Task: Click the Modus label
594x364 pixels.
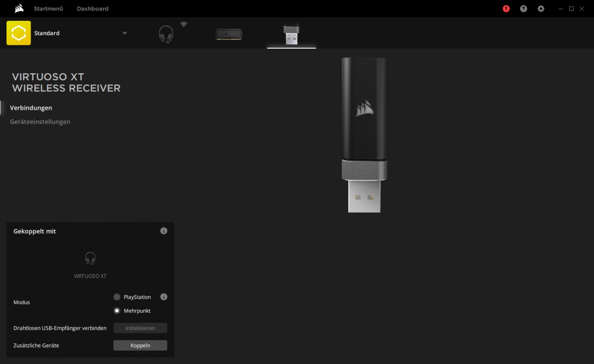Action: pos(22,302)
